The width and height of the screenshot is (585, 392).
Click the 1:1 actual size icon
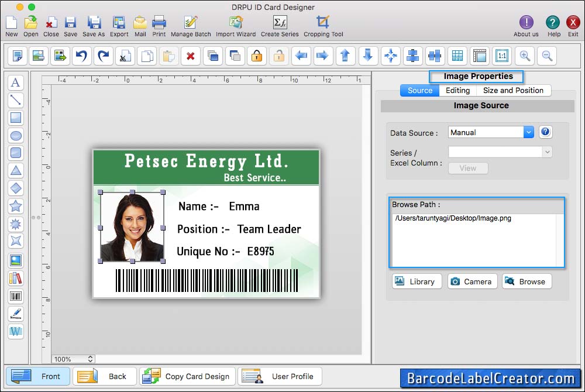pos(502,56)
